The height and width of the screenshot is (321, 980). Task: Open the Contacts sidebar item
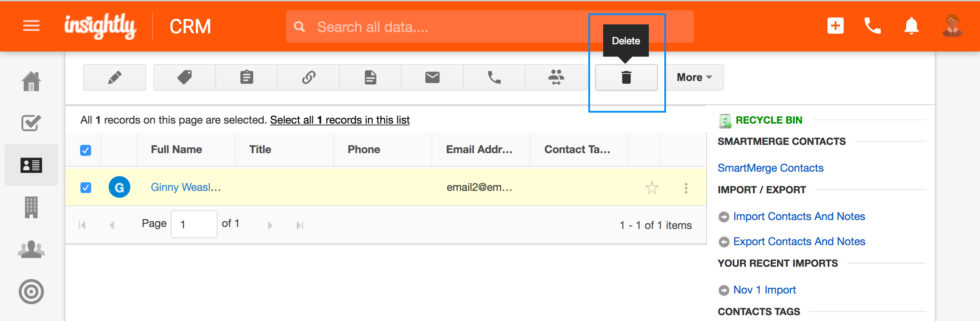[x=31, y=165]
